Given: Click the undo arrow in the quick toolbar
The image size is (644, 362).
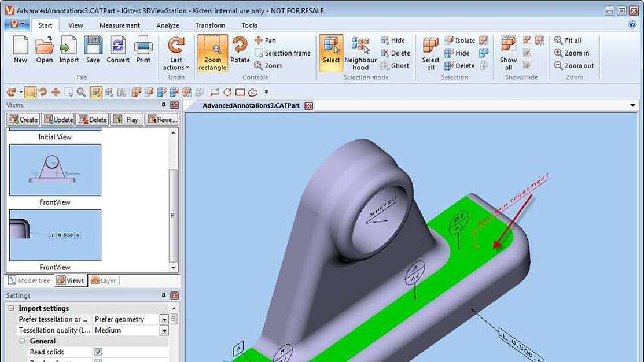Looking at the screenshot, I should point(12,93).
